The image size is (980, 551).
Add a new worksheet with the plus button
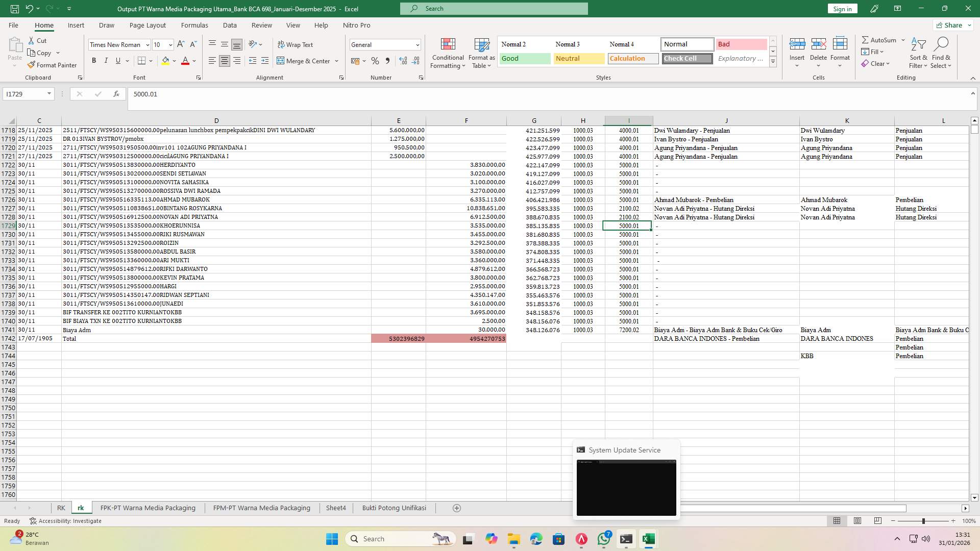[456, 508]
